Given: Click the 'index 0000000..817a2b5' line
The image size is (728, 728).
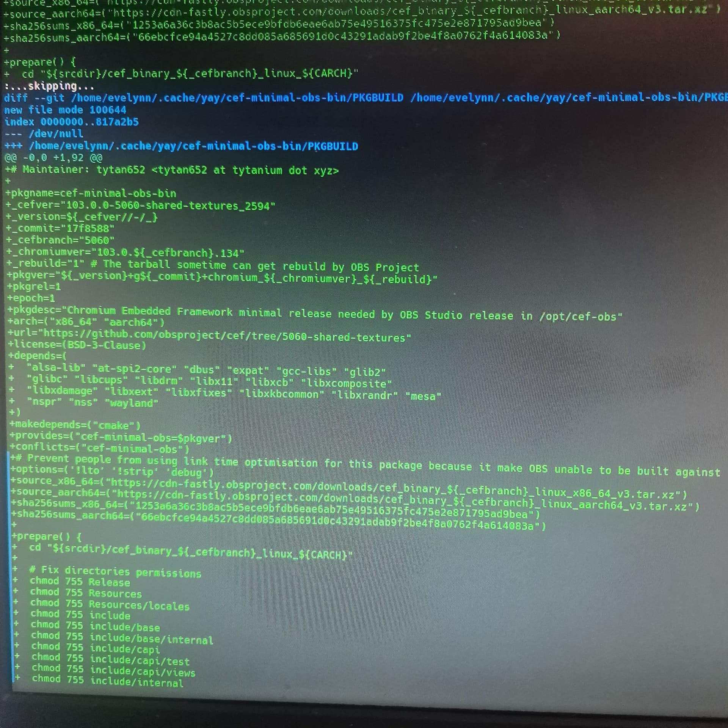Looking at the screenshot, I should (71, 122).
